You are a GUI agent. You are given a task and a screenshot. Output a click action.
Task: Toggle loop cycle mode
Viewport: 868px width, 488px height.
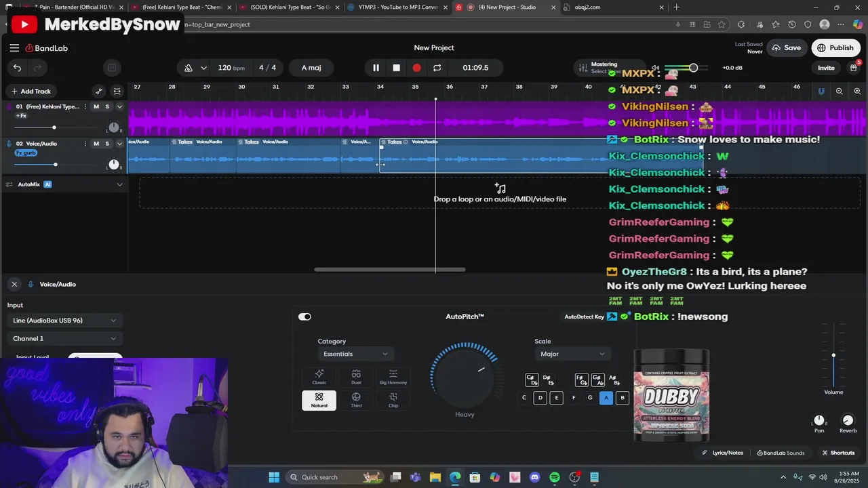coord(437,68)
